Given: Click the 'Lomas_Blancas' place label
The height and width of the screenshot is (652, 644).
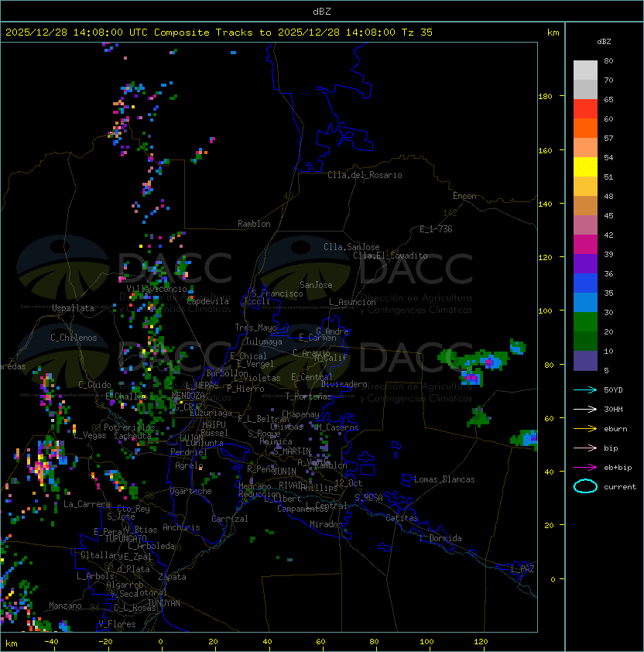Looking at the screenshot, I should click(444, 479).
